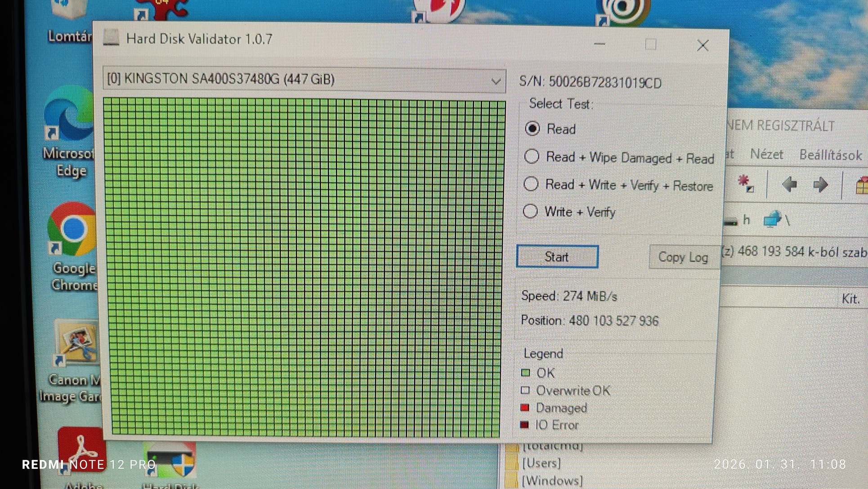Open the Beállítások menu

(x=830, y=155)
